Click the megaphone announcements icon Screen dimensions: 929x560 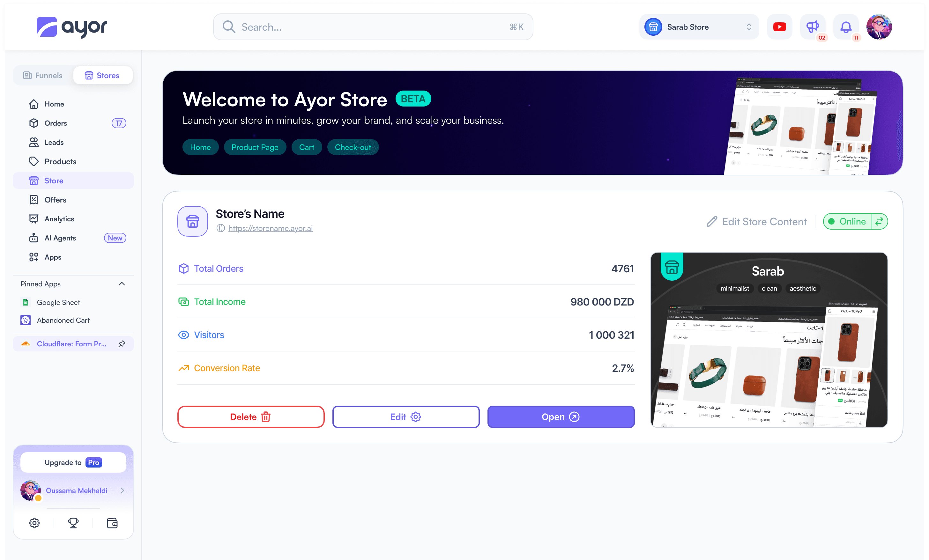pos(812,27)
